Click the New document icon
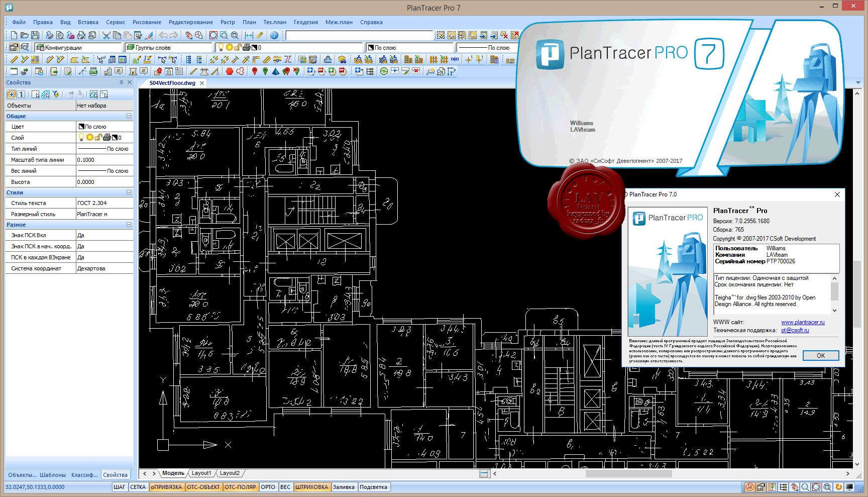 [x=14, y=35]
